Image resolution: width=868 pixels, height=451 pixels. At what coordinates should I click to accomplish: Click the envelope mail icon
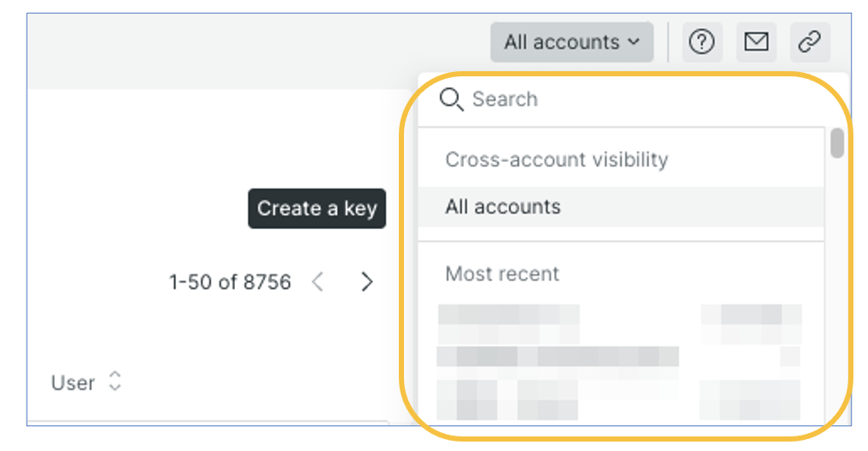(756, 42)
